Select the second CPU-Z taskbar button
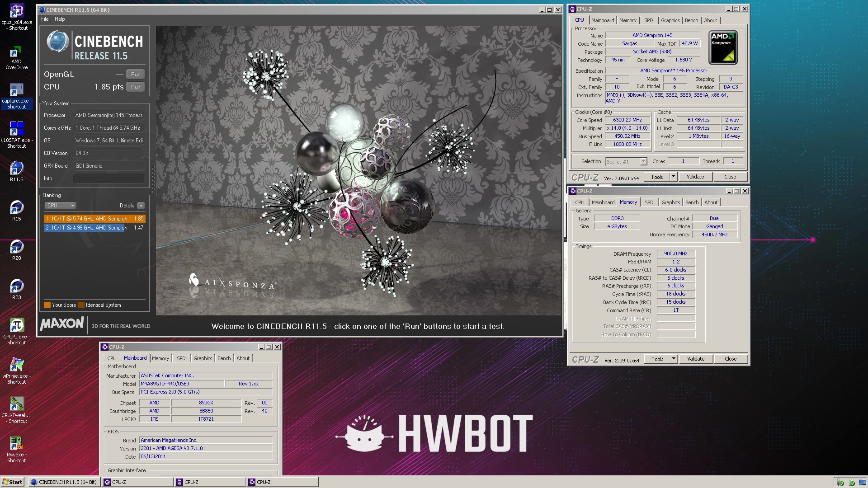The width and height of the screenshot is (868, 488). [210, 482]
